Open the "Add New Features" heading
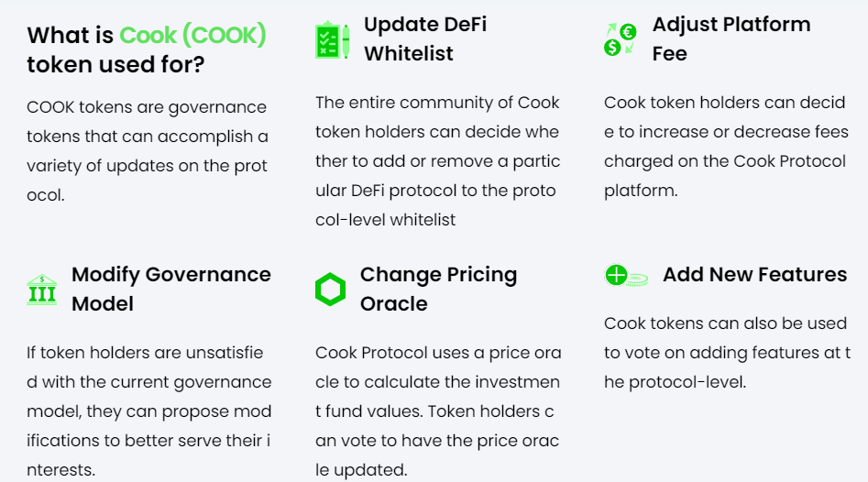 click(x=754, y=275)
